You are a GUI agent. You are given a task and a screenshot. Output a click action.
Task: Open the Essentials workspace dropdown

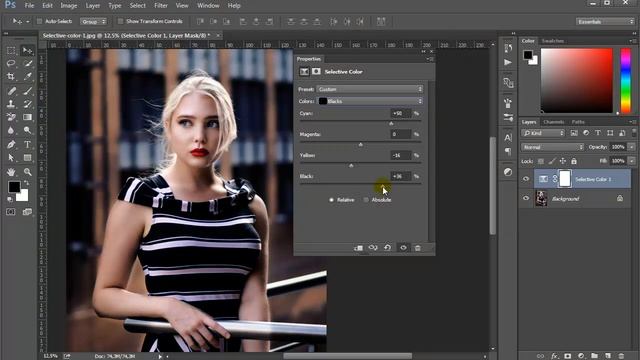coord(605,21)
